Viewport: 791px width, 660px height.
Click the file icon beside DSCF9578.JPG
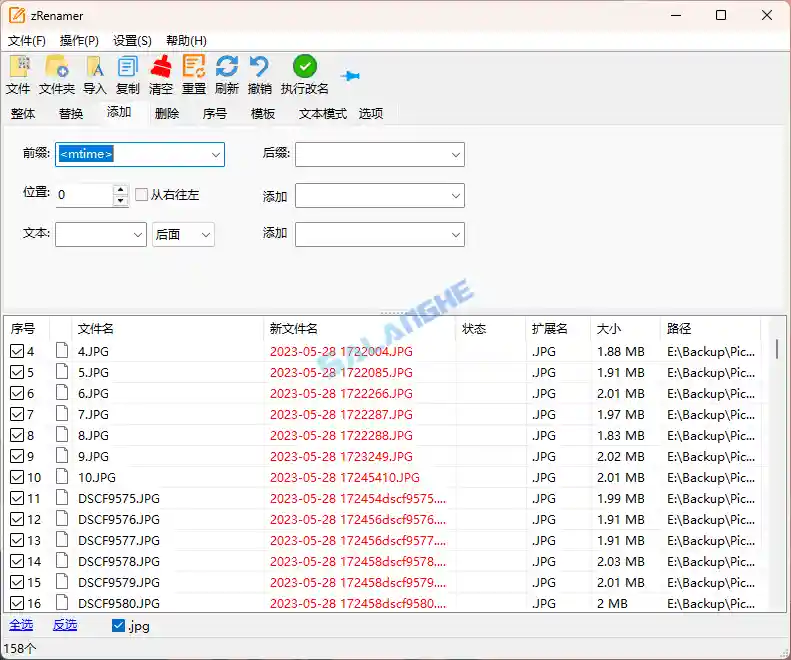tap(62, 561)
